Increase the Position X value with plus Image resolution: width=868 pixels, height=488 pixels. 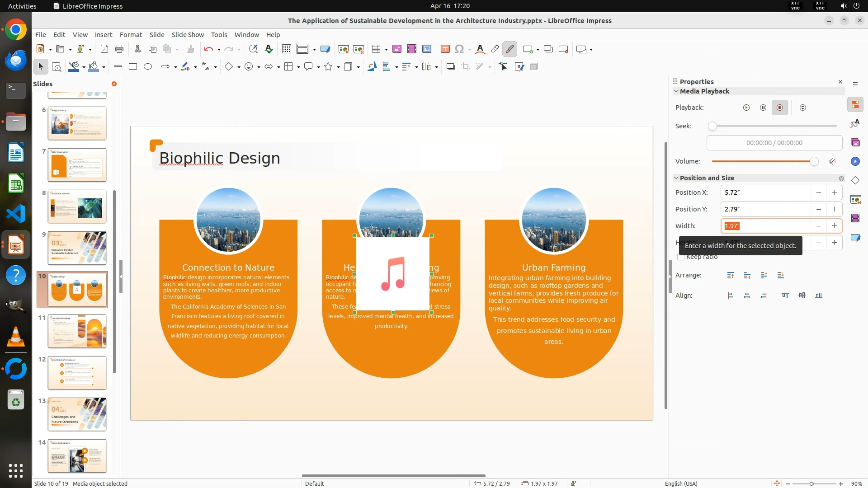(834, 192)
